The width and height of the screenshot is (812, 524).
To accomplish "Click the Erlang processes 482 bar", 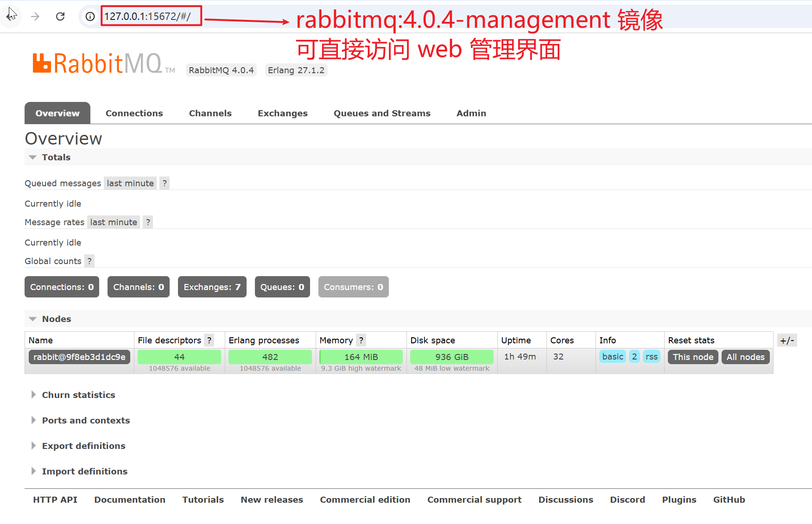I will [270, 357].
